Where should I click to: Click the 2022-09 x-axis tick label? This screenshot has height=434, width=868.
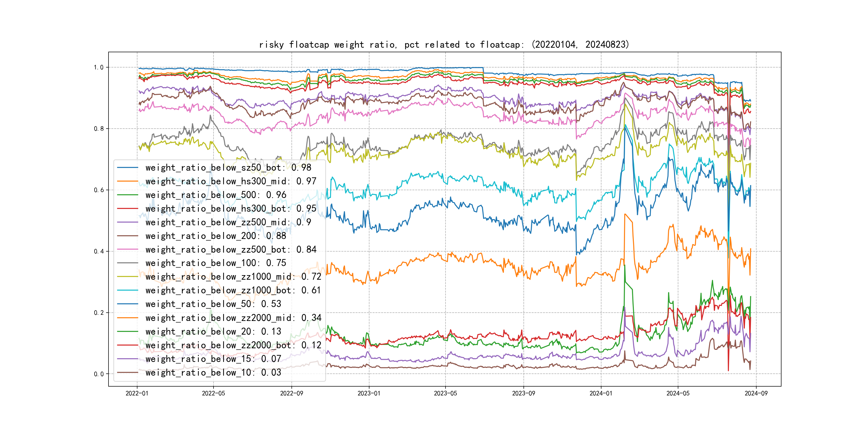click(x=291, y=393)
